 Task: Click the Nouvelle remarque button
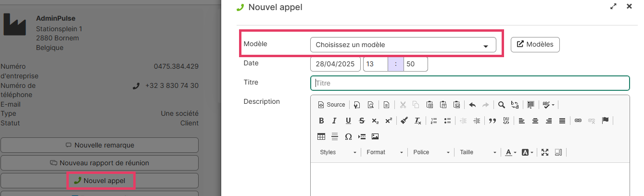pyautogui.click(x=100, y=145)
